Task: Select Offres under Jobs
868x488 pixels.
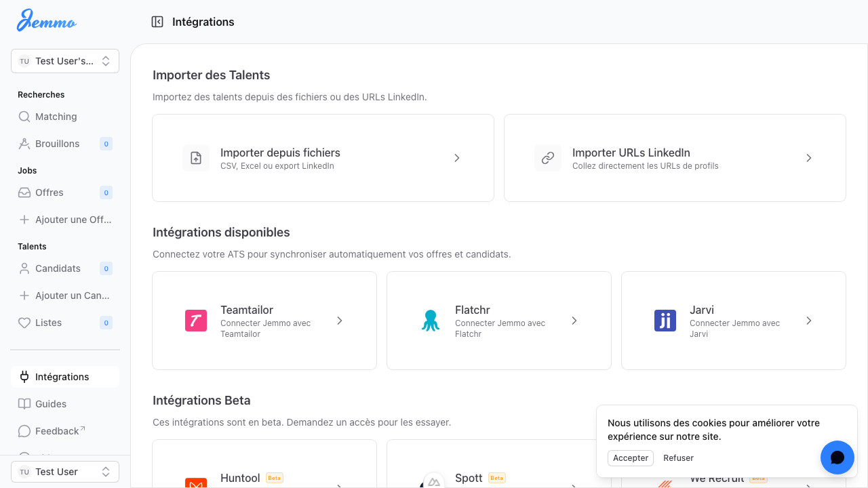Action: tap(50, 192)
